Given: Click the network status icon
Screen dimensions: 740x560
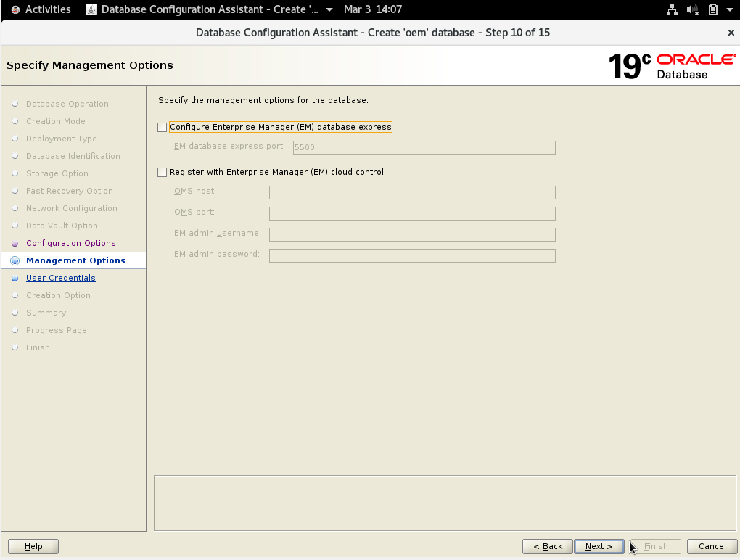Looking at the screenshot, I should (x=672, y=9).
